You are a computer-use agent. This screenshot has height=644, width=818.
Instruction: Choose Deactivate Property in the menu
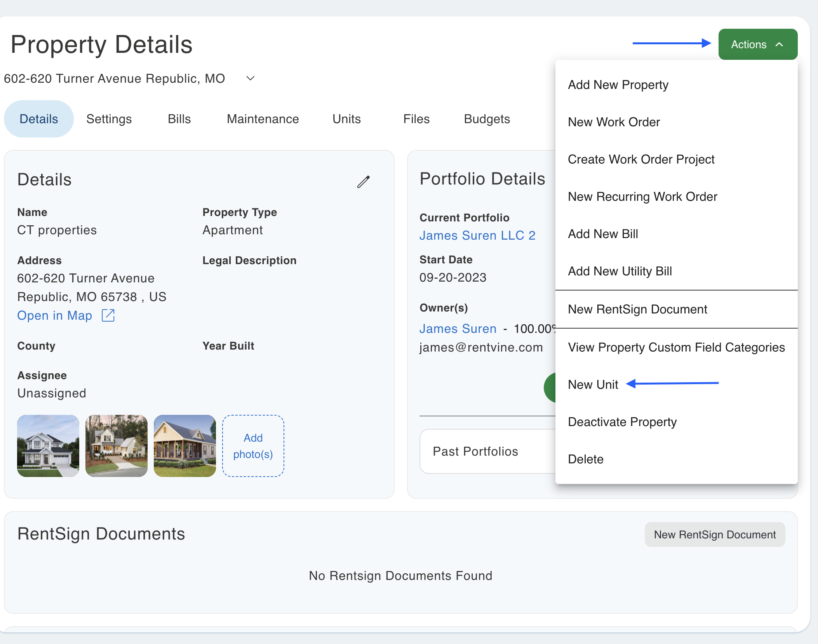point(622,422)
